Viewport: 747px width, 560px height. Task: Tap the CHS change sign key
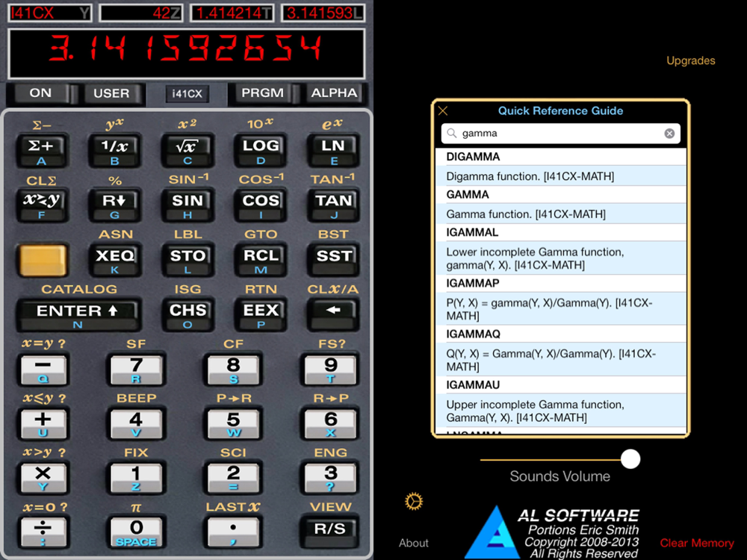coord(187,315)
